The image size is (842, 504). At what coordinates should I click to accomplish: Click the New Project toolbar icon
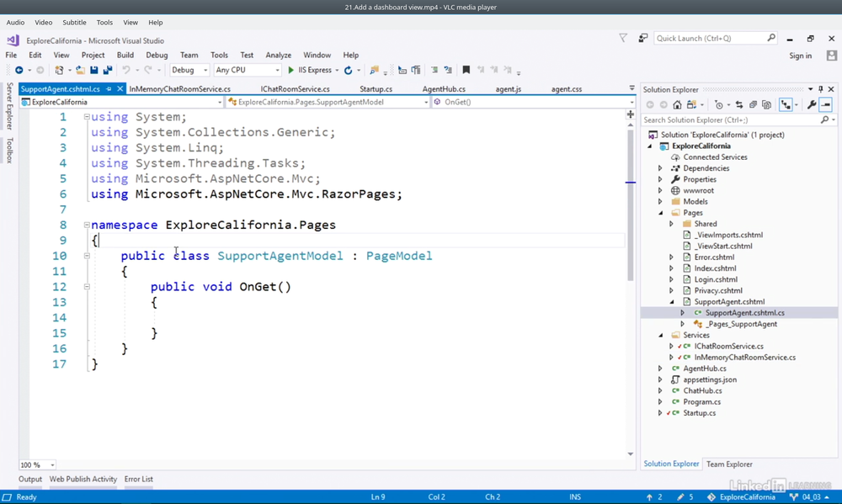(x=59, y=71)
